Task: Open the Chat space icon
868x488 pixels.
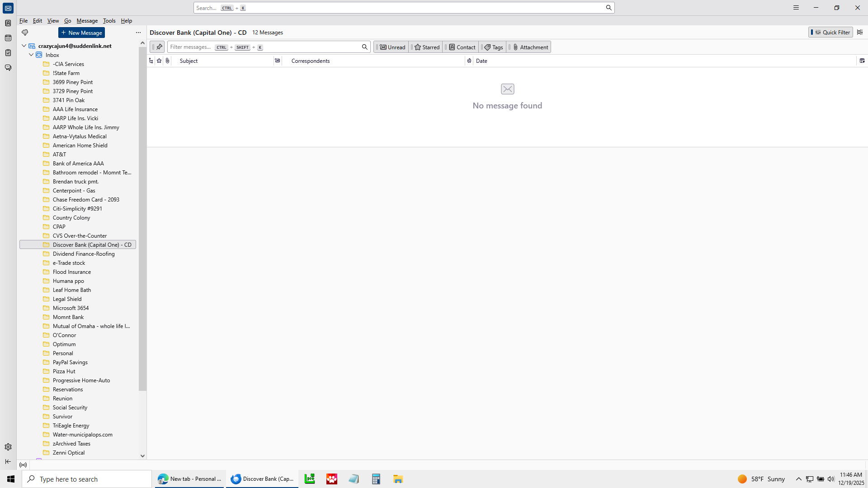Action: coord(8,68)
